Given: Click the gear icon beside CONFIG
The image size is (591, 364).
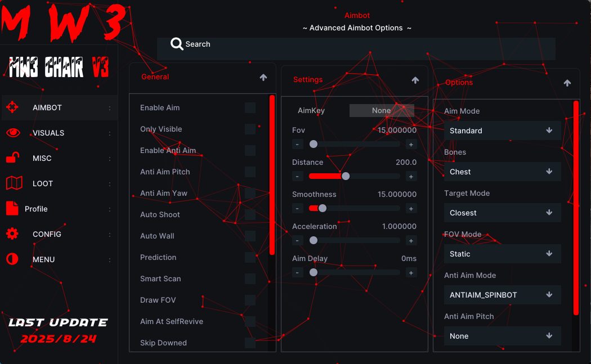Looking at the screenshot, I should point(12,234).
